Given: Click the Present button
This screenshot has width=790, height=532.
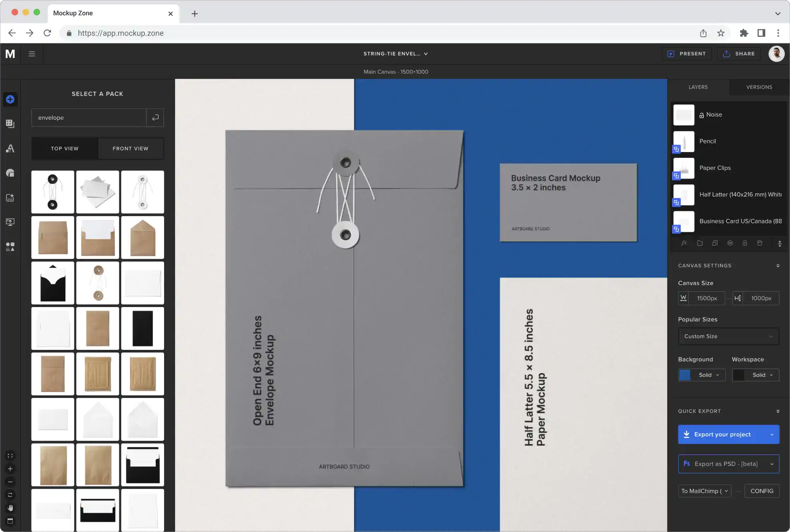Looking at the screenshot, I should coord(687,54).
